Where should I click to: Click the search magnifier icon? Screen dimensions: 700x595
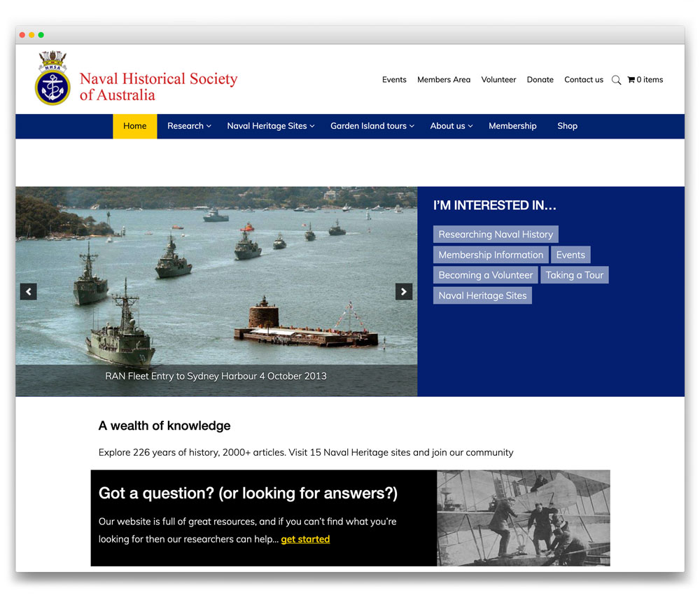[x=616, y=80]
